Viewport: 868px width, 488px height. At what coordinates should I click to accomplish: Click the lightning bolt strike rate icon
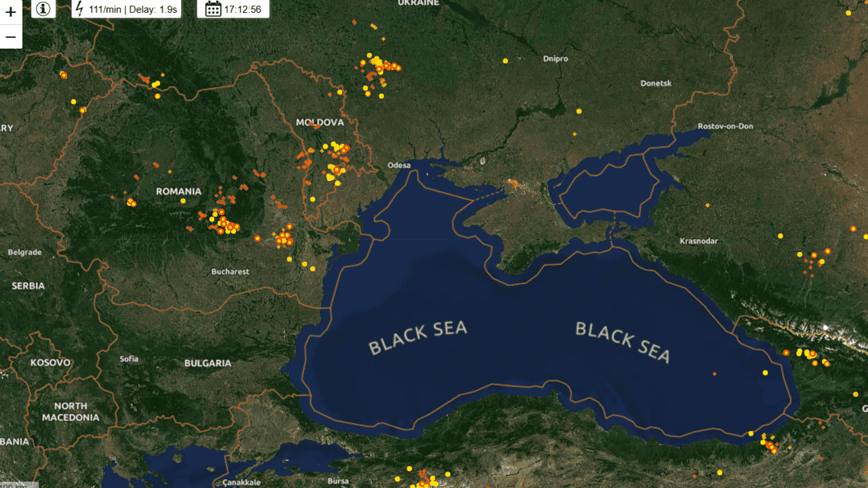pos(80,9)
